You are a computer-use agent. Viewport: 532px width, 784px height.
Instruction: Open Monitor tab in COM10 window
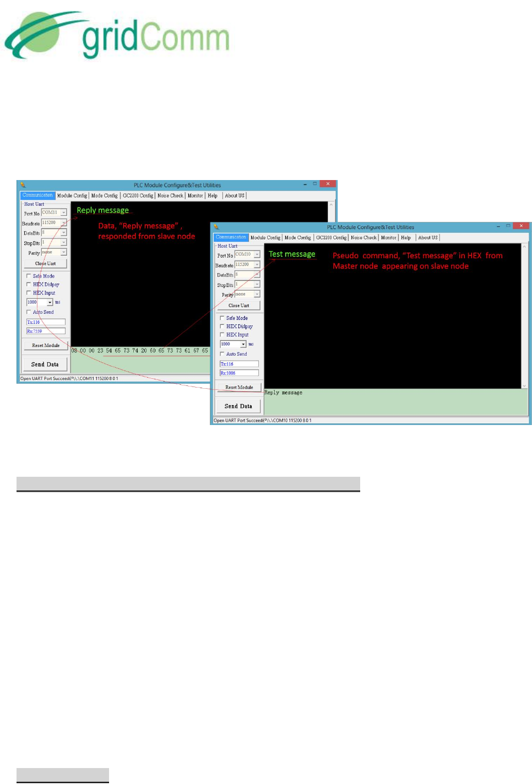tap(389, 237)
